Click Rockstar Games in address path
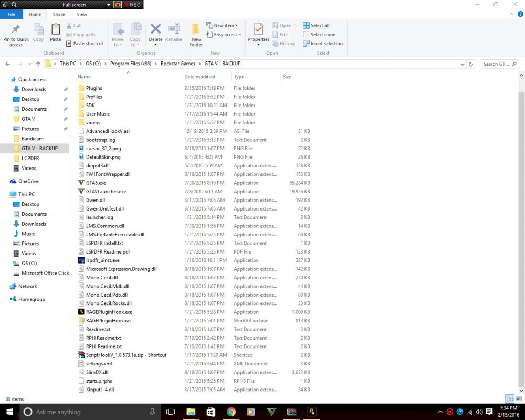Screen dimensions: 525x420 [178, 64]
